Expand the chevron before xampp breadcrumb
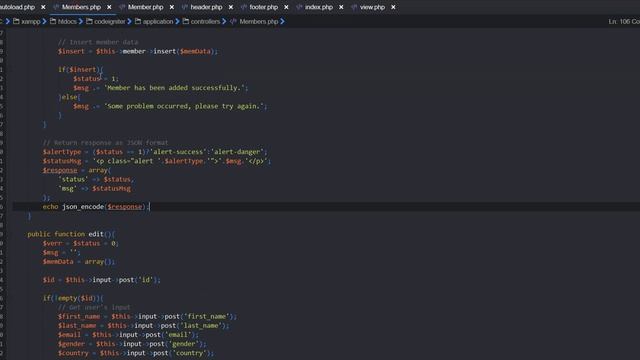Screen dimensions: 640x360 pyautogui.click(x=8, y=21)
